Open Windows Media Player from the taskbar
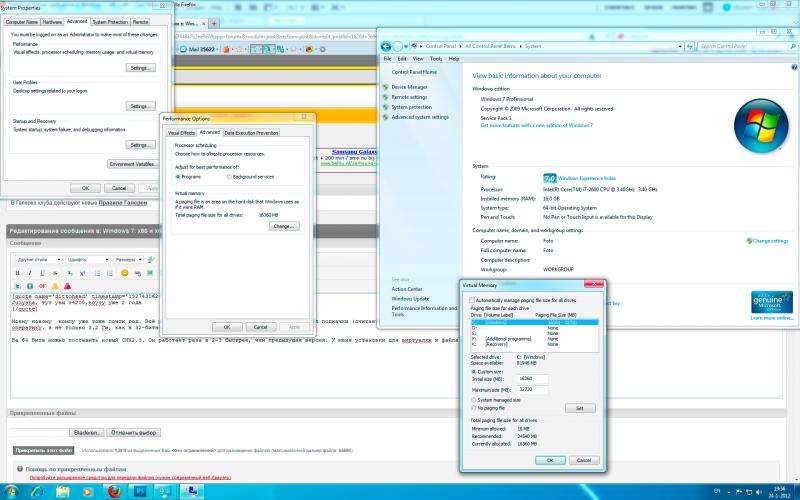The width and height of the screenshot is (800, 500). 88,492
